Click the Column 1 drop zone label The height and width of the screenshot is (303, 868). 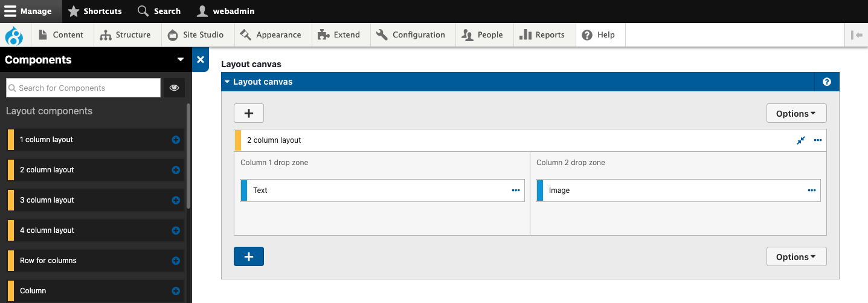[274, 163]
